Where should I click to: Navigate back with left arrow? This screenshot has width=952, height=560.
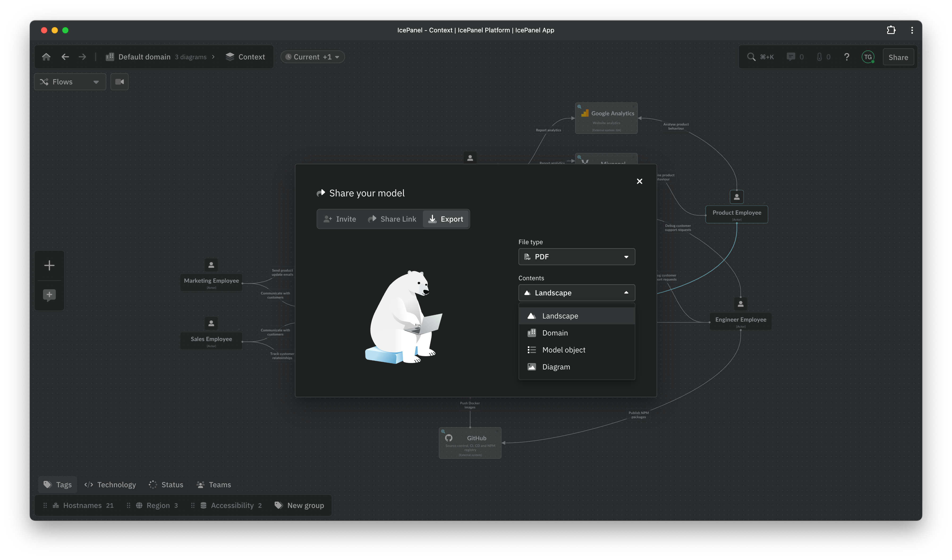(65, 57)
